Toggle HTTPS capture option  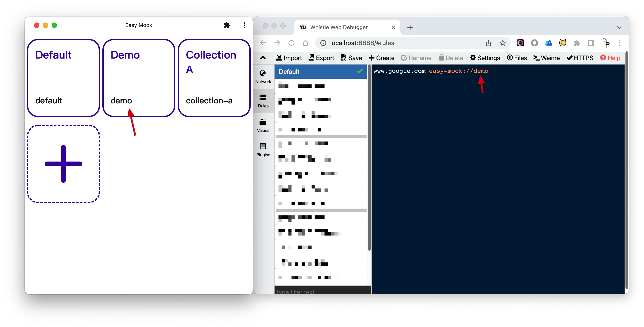click(x=580, y=58)
